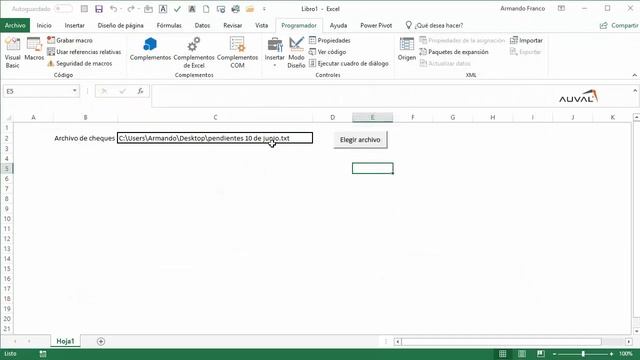Open Seguridad de macros
640x360 pixels.
(x=80, y=63)
